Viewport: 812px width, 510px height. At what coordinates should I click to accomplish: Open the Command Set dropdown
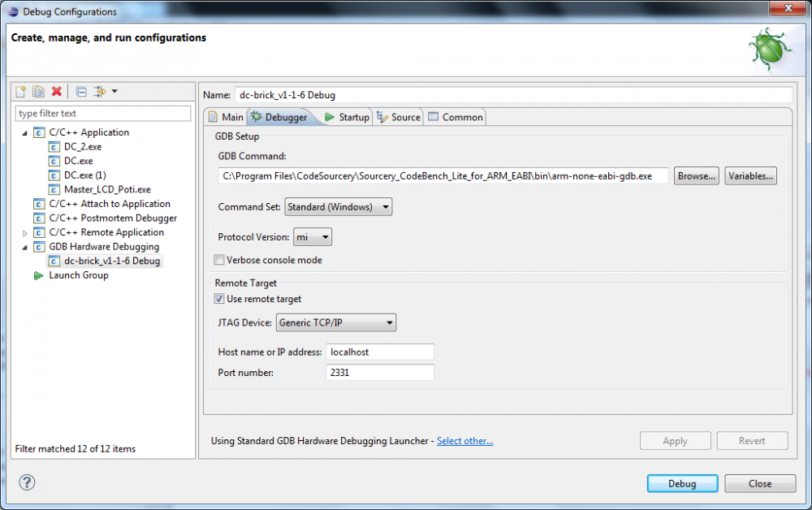click(338, 207)
